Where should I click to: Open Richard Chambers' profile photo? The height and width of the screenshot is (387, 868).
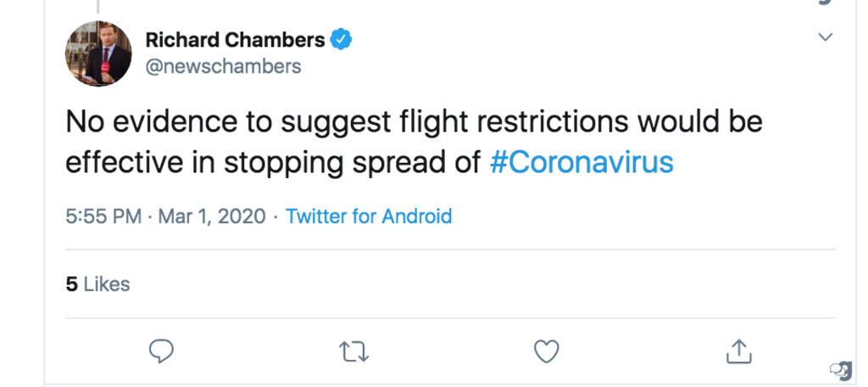pos(98,53)
